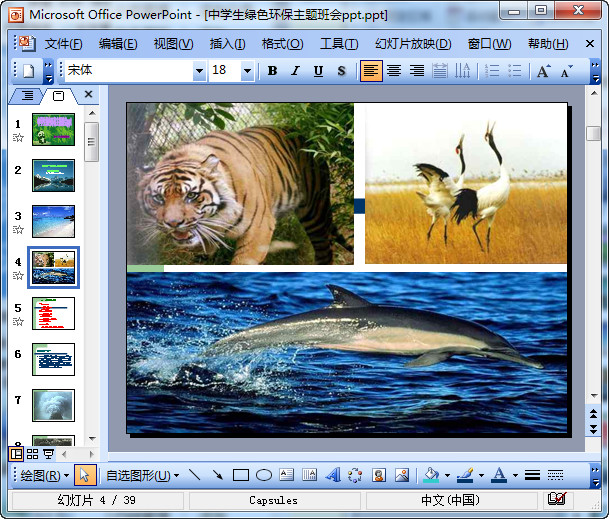609x519 pixels.
Task: Open the font size dropdown
Action: (x=247, y=71)
